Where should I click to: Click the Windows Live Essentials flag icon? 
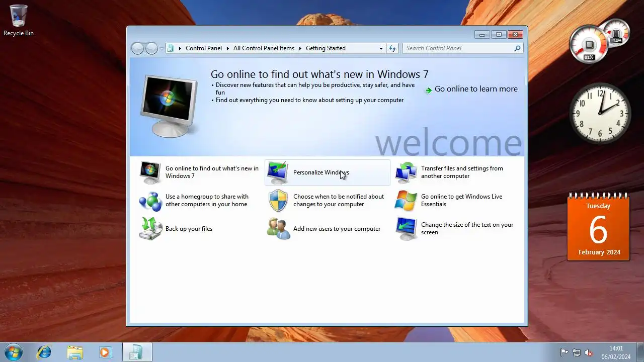(x=406, y=201)
